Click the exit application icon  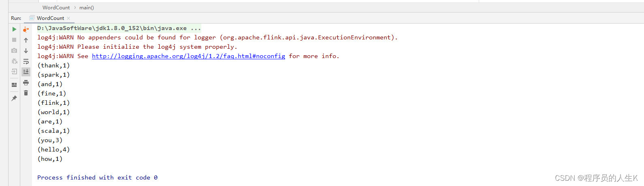(x=14, y=71)
